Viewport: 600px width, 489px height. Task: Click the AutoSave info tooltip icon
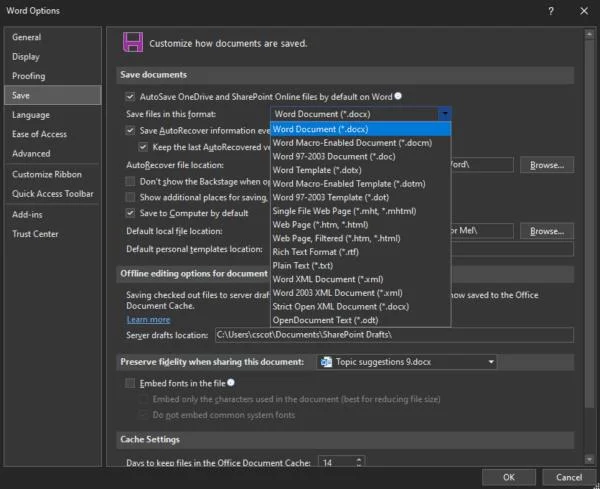point(398,96)
